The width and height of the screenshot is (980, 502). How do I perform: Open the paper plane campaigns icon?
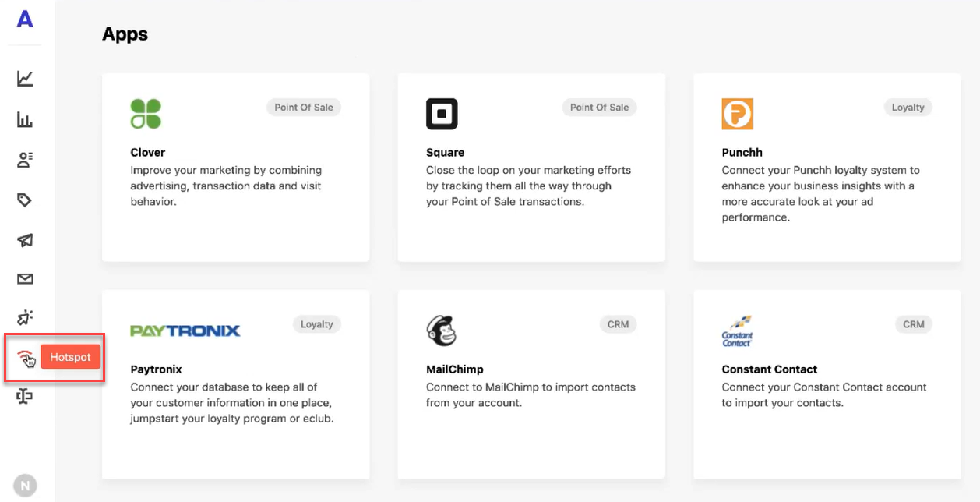[x=25, y=240]
